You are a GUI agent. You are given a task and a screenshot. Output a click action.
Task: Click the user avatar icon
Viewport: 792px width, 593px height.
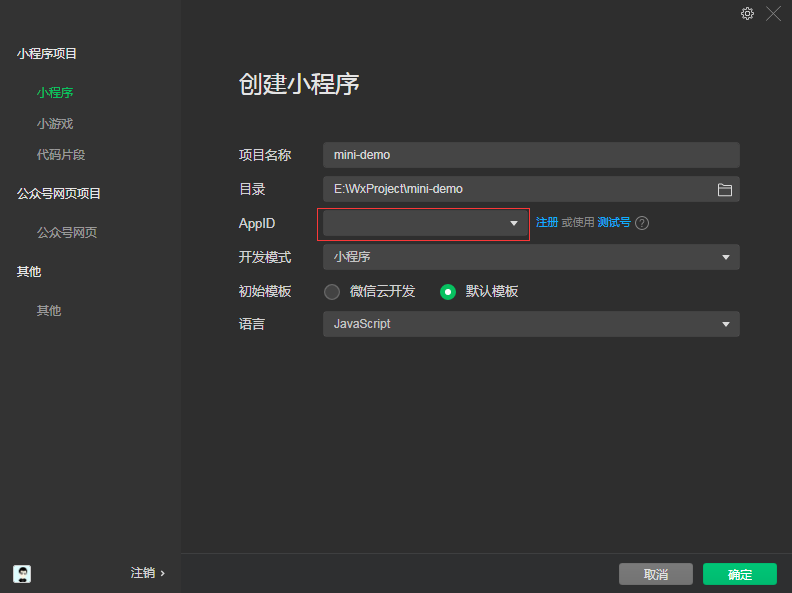(22, 573)
